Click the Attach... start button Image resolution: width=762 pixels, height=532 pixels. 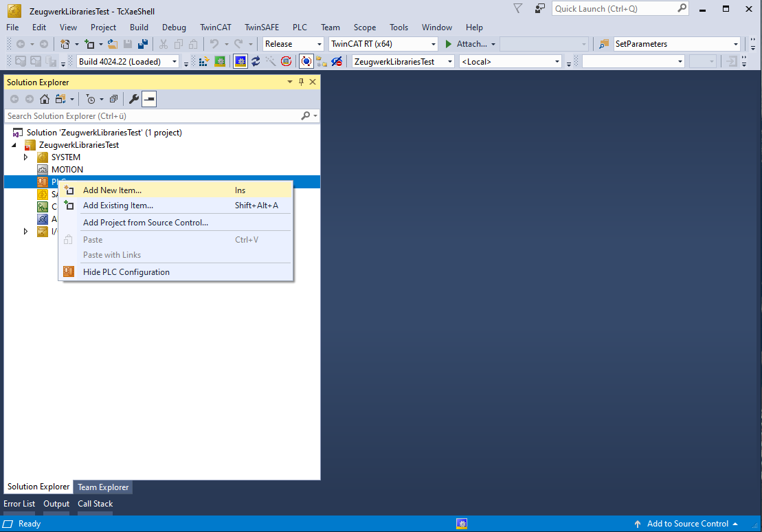[466, 44]
